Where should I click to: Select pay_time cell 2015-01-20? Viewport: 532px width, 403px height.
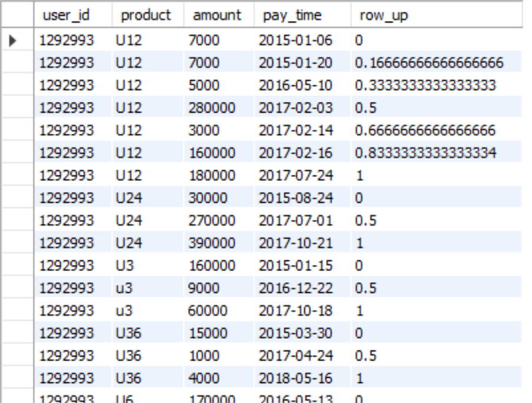pos(302,62)
